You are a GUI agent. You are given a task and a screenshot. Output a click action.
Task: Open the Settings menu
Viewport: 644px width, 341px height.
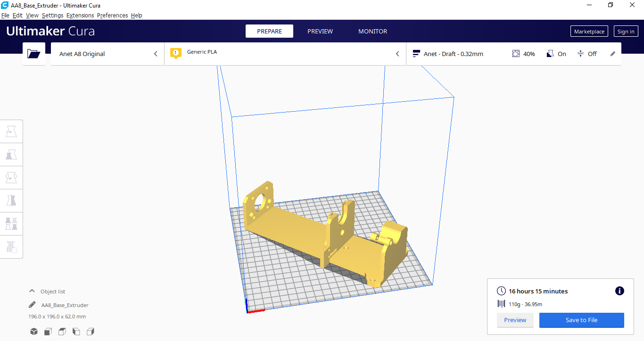point(52,15)
